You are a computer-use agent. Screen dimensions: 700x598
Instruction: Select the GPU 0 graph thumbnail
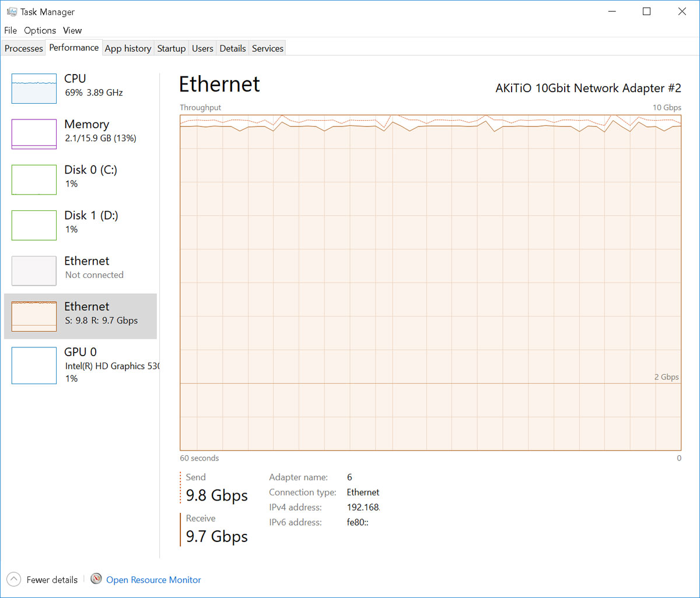click(34, 365)
